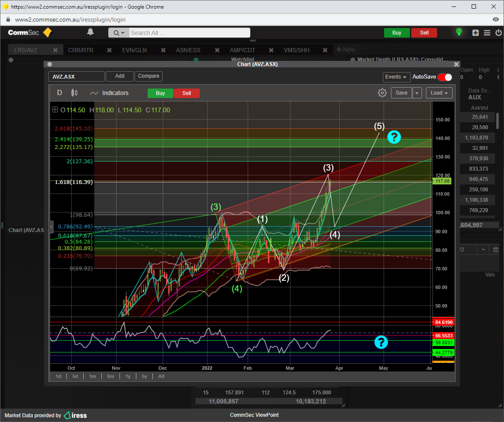Click the AVZ.ASX symbol input field
The height and width of the screenshot is (422, 504).
tap(76, 76)
